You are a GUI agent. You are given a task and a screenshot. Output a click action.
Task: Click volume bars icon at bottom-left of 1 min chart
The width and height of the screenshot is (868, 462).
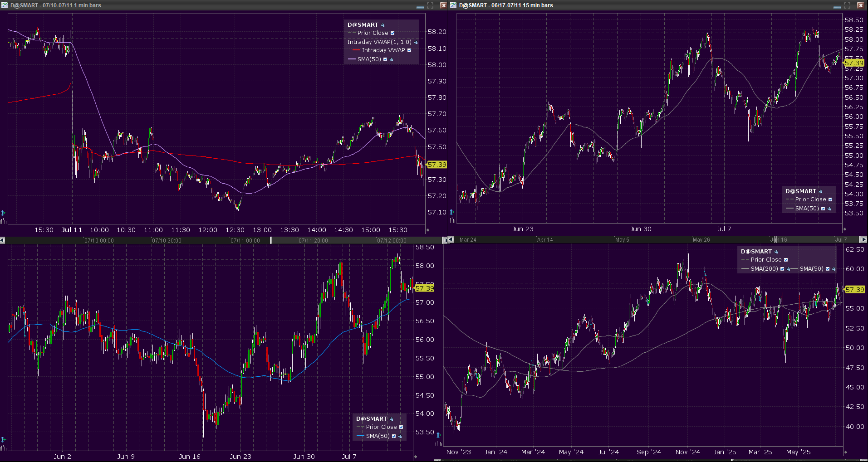[3, 221]
